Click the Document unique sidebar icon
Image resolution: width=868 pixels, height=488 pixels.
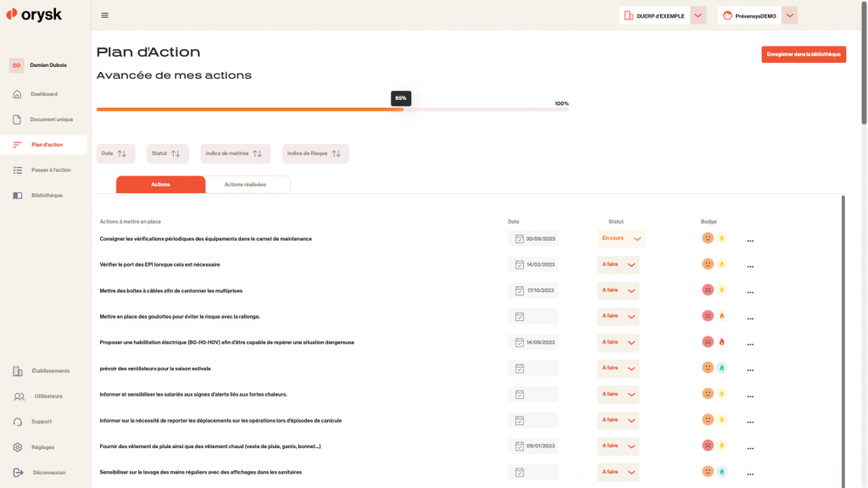tap(17, 119)
